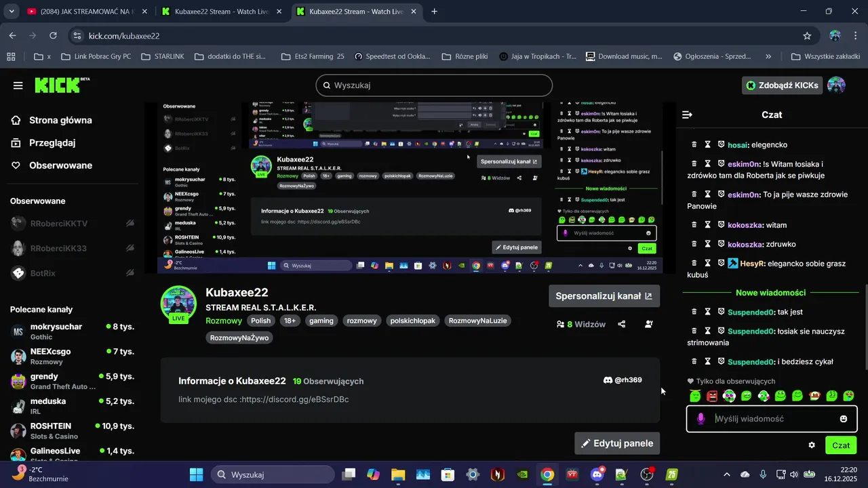868x488 pixels.
Task: Open the Kick hamburger menu
Action: point(18,85)
